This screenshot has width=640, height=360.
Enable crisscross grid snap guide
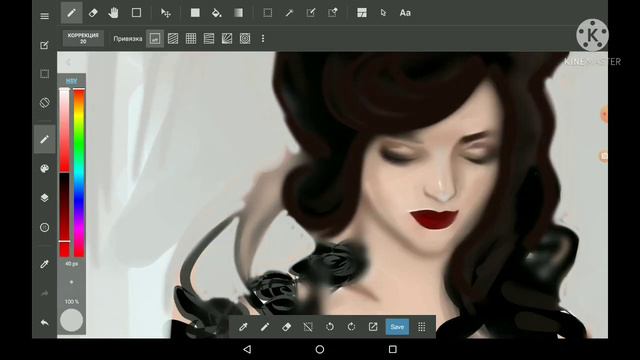pyautogui.click(x=191, y=39)
